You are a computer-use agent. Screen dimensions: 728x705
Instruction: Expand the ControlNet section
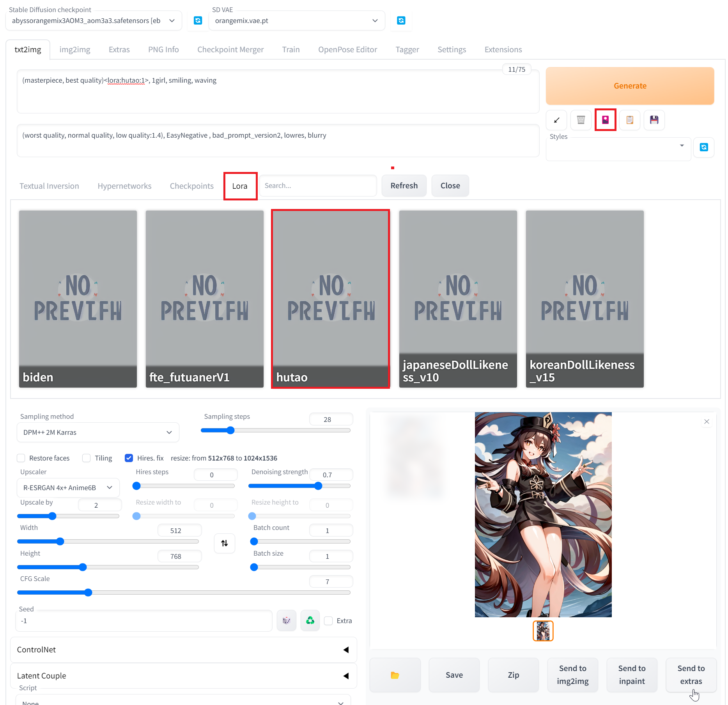183,650
